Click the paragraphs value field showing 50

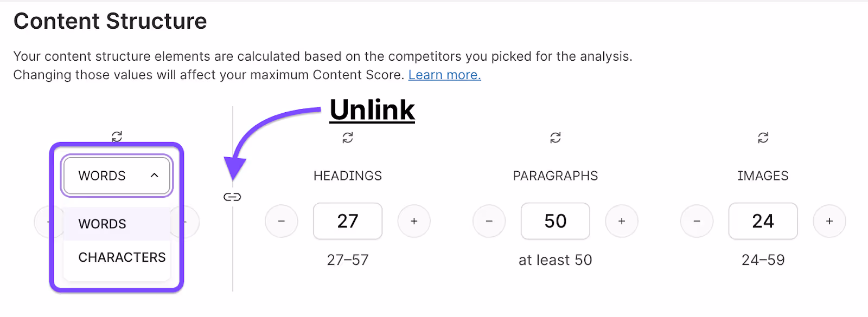[555, 221]
